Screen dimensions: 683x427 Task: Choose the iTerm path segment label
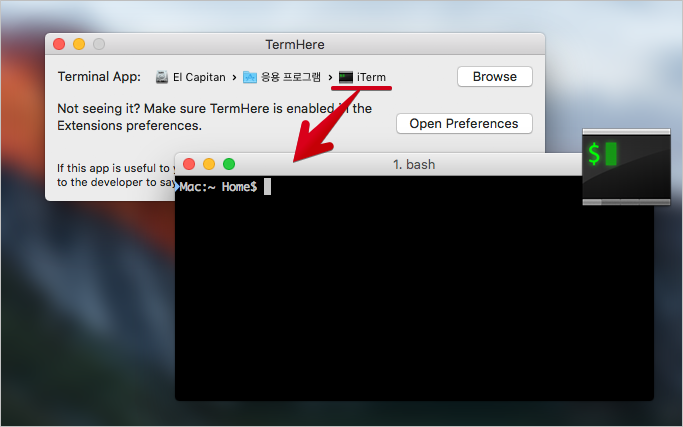pyautogui.click(x=372, y=77)
